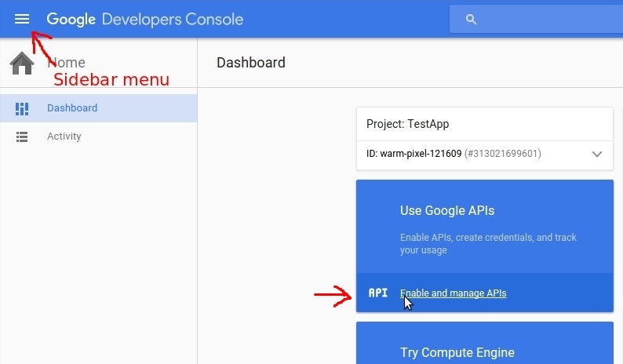The width and height of the screenshot is (623, 364).
Task: Click the warm-pixel-121609 project ID text
Action: [x=420, y=154]
